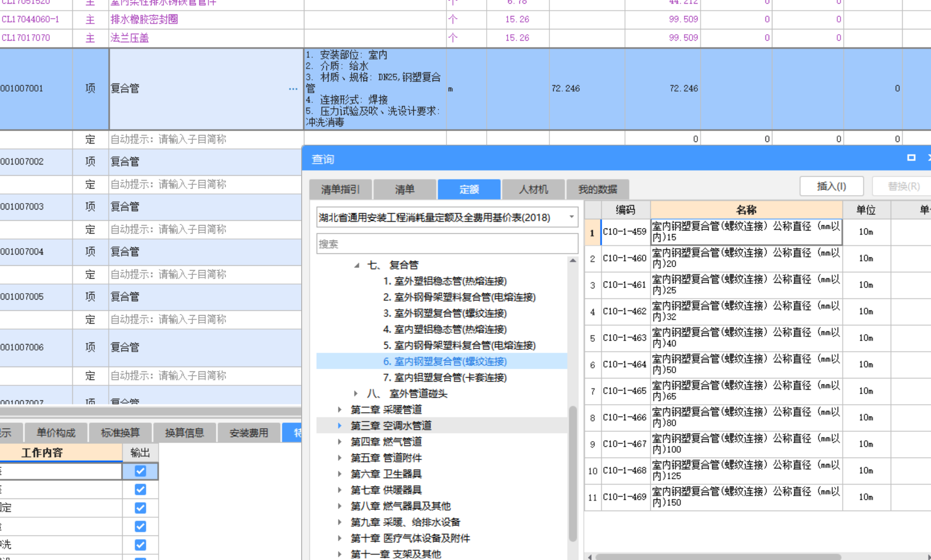Select 4. 室内塑铝稳态管(热熔连接)
This screenshot has height=560, width=931.
point(445,329)
